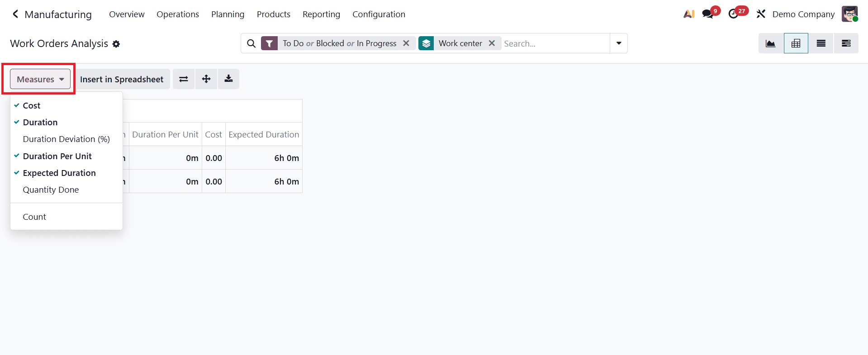This screenshot has height=355, width=868.
Task: Click the gear icon beside Work Orders Analysis
Action: click(116, 44)
